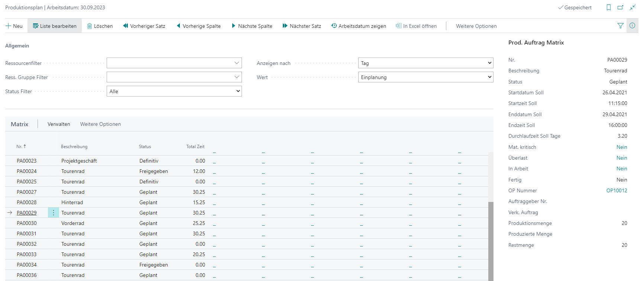This screenshot has width=644, height=281.
Task: Click the matrix vertical scrollbar thumb
Action: (491, 241)
